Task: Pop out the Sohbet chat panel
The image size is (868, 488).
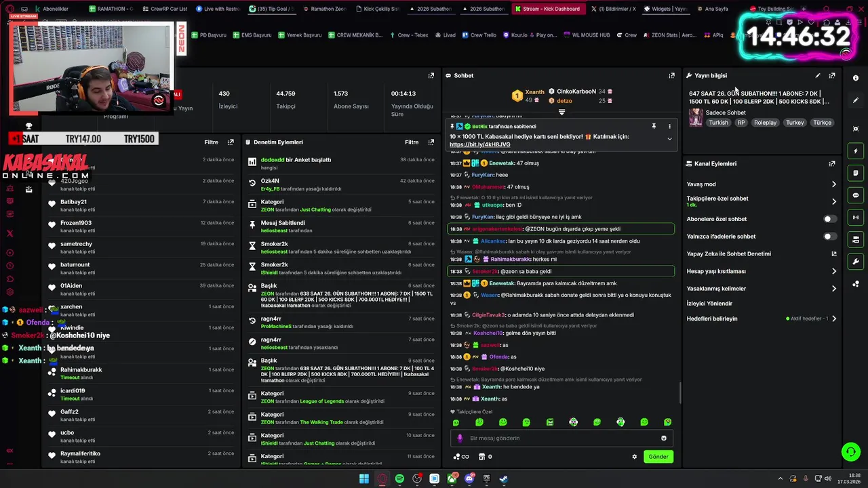Action: pyautogui.click(x=672, y=76)
